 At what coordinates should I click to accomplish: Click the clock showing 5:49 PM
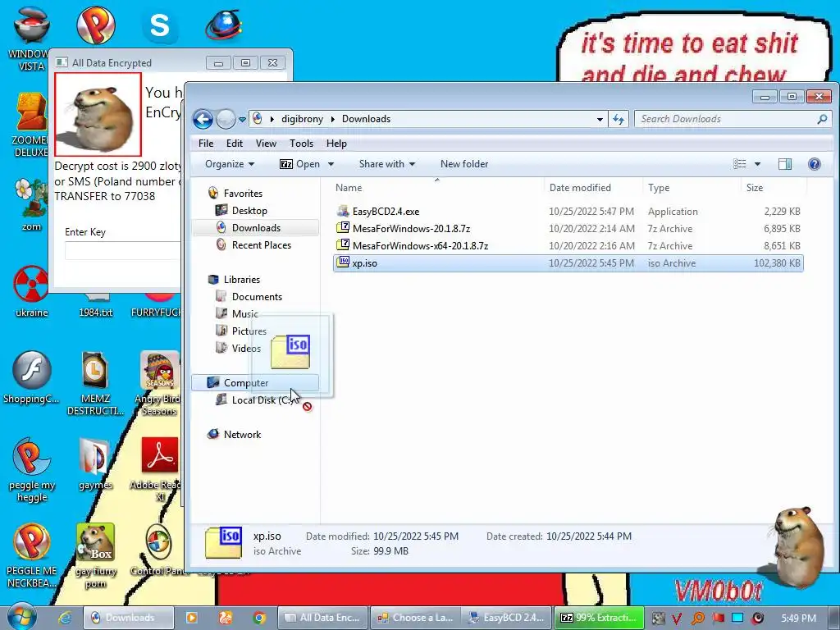tap(798, 618)
